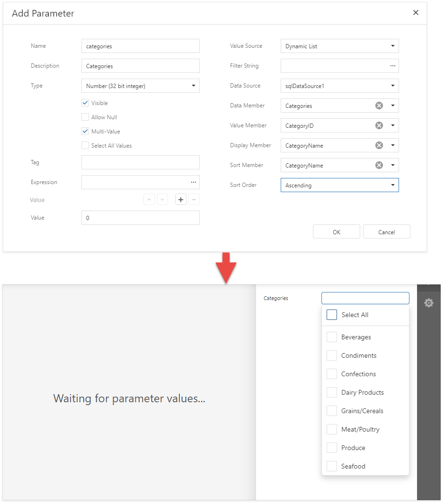Open the Expression editor ellipsis button
This screenshot has width=444, height=504.
click(193, 182)
